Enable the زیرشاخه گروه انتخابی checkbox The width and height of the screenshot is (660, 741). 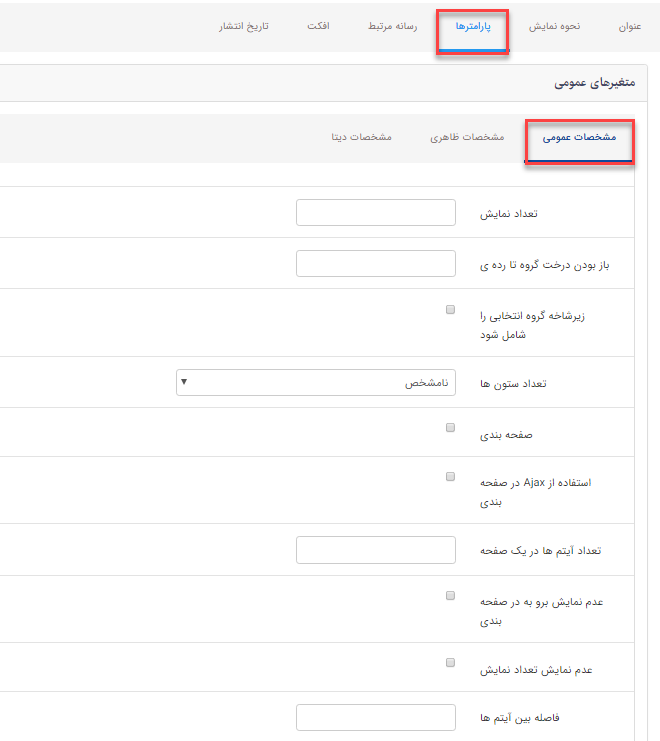pyautogui.click(x=450, y=310)
